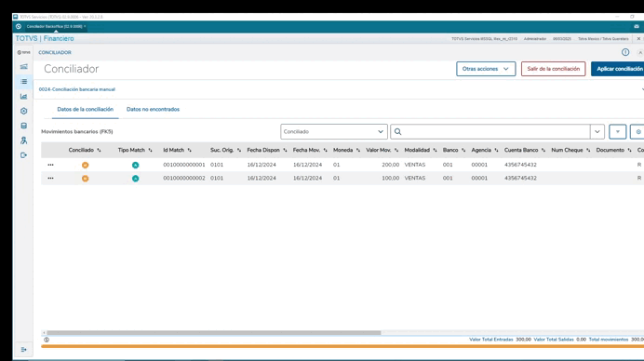Open the hexagon settings icon in sidebar
The image size is (644, 361).
(24, 111)
